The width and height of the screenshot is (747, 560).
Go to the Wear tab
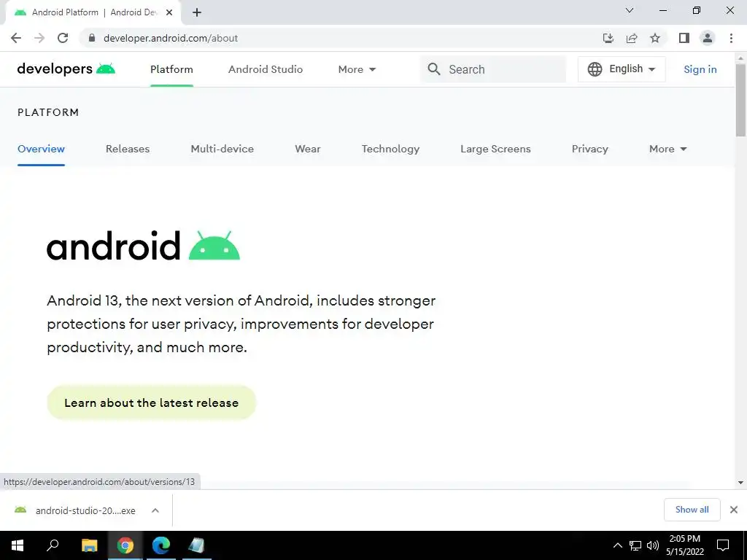click(308, 149)
